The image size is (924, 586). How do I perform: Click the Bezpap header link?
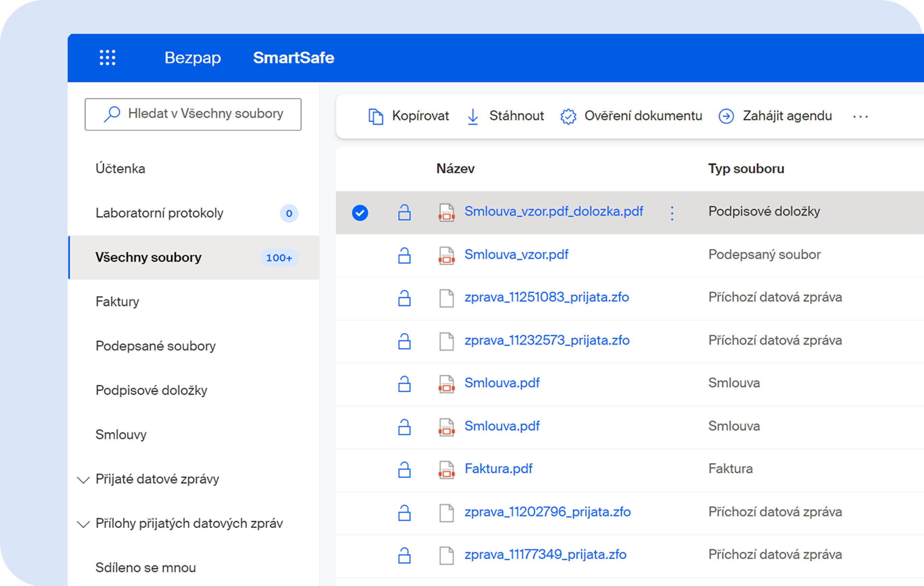[193, 58]
